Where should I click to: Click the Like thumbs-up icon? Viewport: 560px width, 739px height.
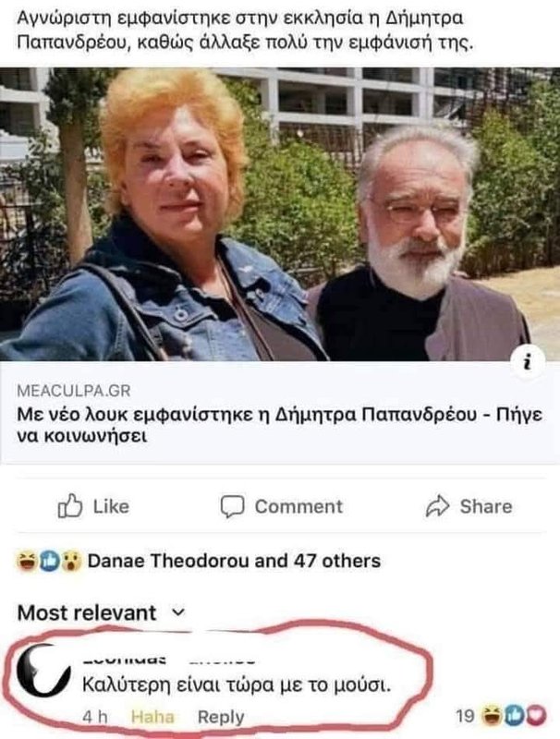pos(69,506)
